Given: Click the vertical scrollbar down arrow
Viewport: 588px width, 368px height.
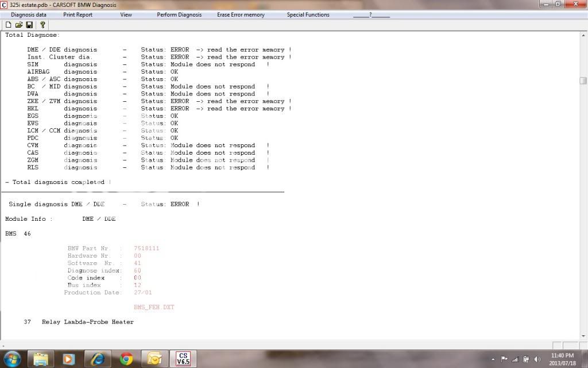Looking at the screenshot, I should (583, 336).
